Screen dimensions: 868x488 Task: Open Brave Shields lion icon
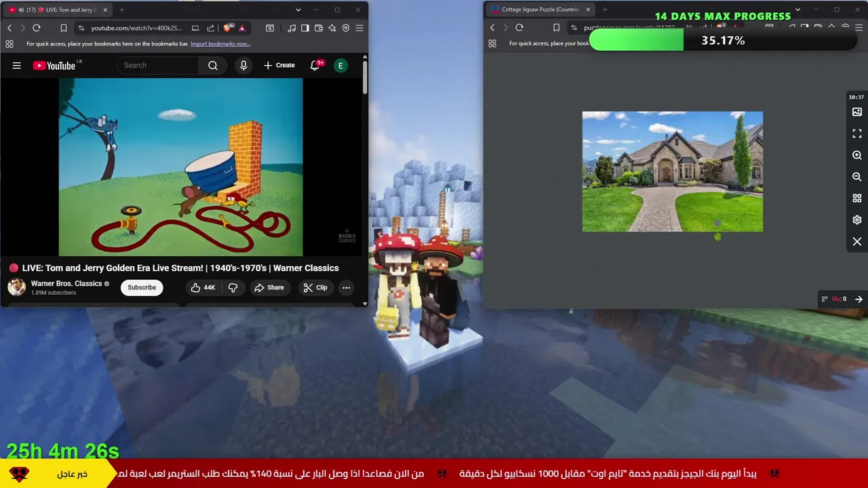click(227, 28)
